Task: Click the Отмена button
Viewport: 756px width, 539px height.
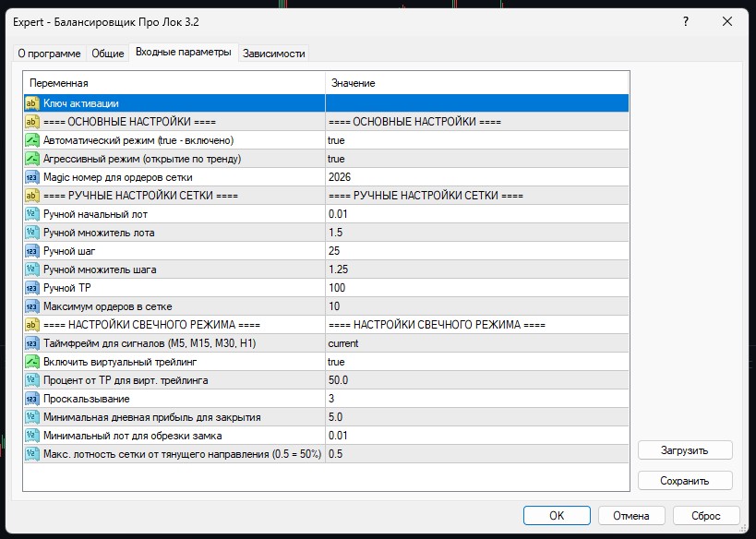Action: click(x=631, y=515)
